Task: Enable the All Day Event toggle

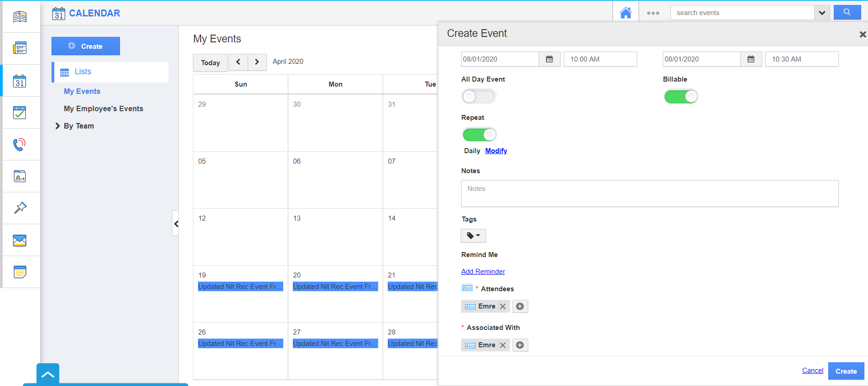Action: click(478, 97)
